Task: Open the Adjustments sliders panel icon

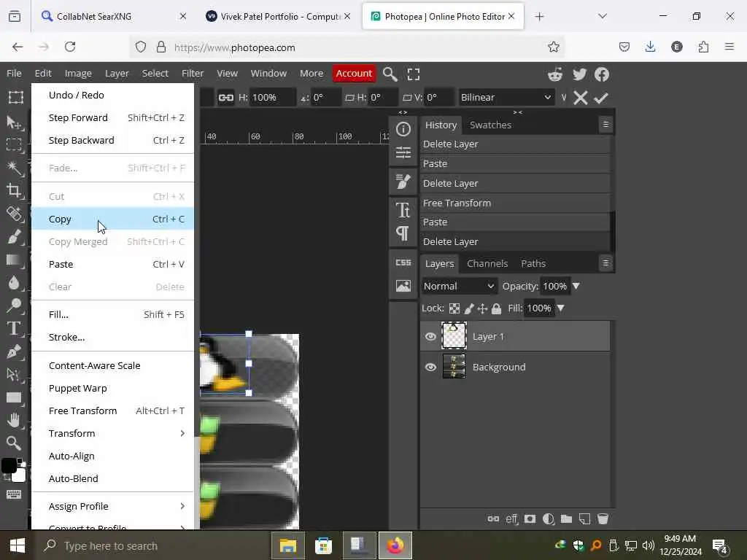Action: click(403, 152)
